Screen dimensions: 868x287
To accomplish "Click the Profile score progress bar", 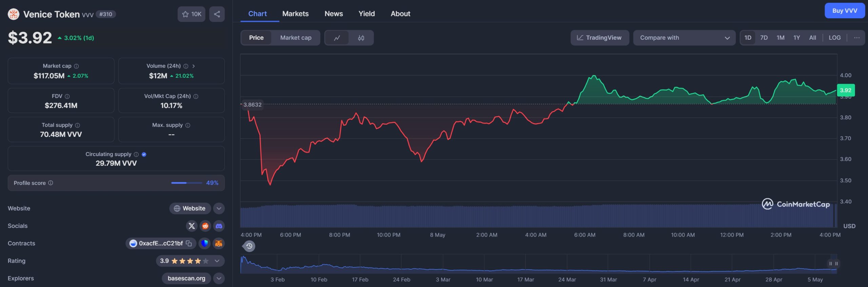I will 186,183.
